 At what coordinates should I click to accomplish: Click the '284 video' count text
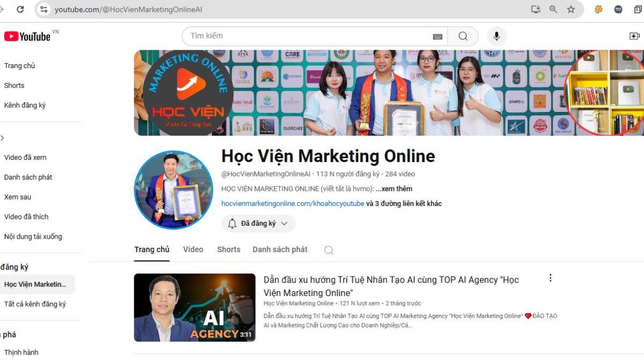pyautogui.click(x=400, y=174)
